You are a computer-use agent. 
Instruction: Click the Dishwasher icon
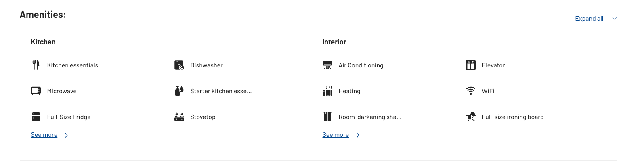(x=179, y=65)
